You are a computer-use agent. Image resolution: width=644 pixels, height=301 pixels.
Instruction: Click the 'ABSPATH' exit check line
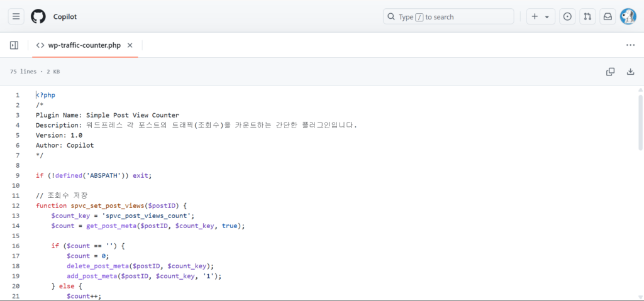point(94,175)
